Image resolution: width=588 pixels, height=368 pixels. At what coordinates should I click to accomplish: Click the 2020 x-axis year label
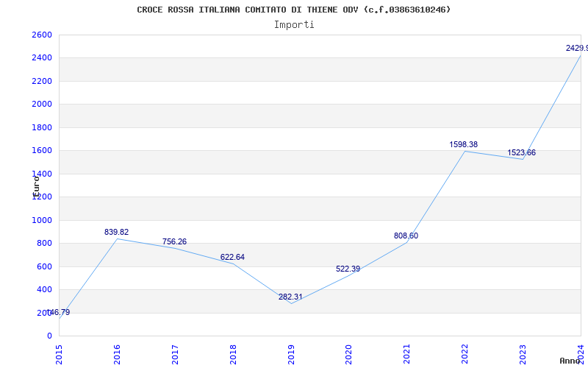tap(348, 354)
